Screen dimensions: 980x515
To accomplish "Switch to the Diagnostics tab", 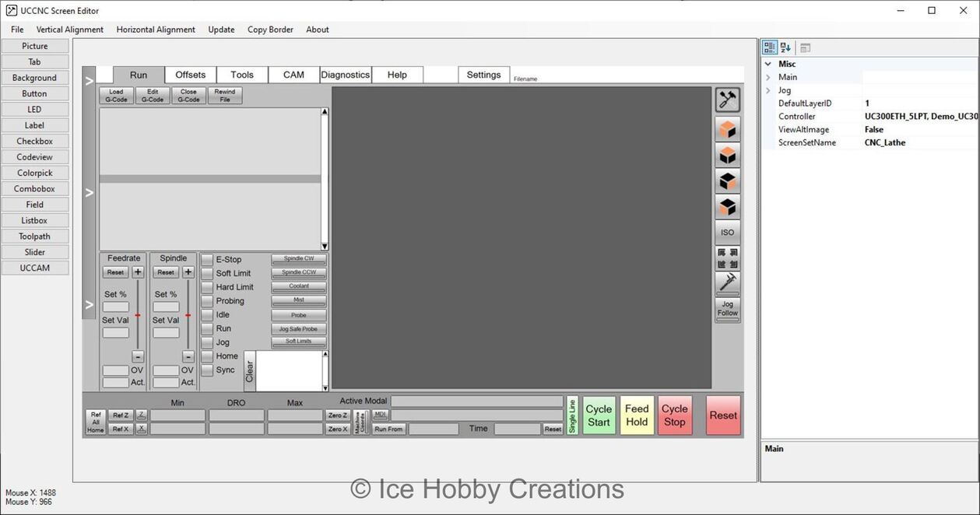I will [x=346, y=75].
